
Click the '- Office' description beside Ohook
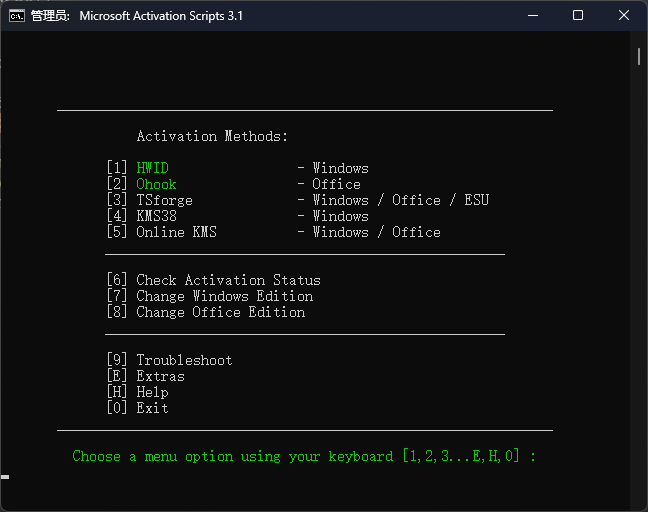[x=329, y=184]
